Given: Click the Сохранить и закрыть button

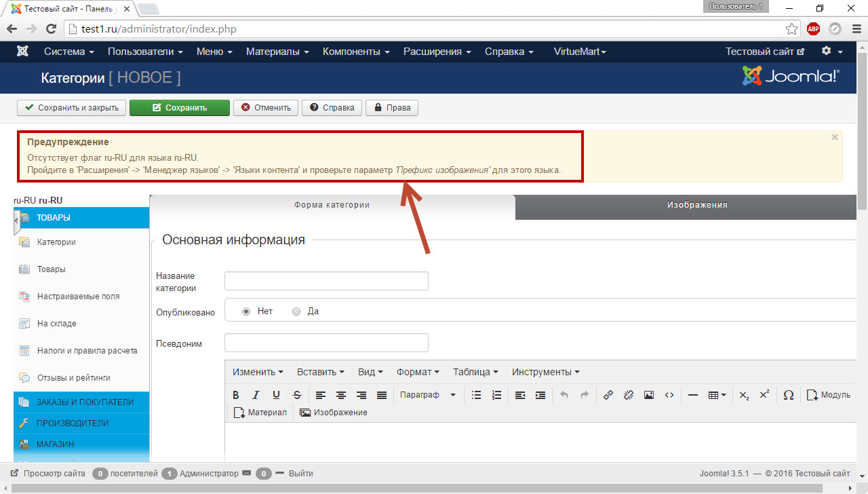Looking at the screenshot, I should click(x=71, y=107).
